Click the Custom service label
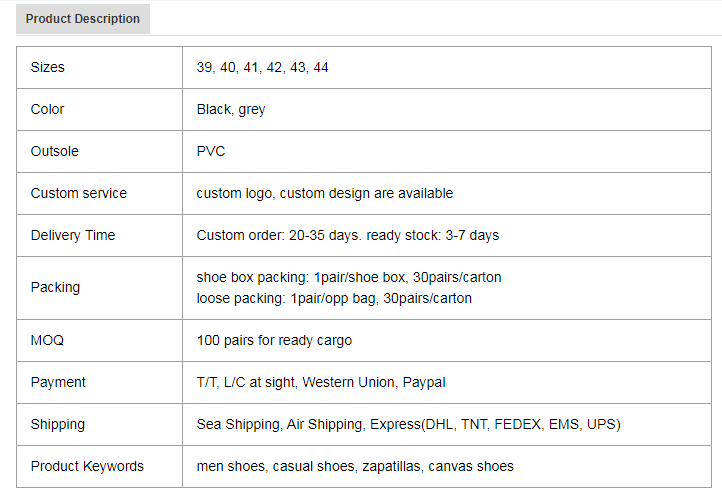Screen dimensions: 722x496 point(79,193)
